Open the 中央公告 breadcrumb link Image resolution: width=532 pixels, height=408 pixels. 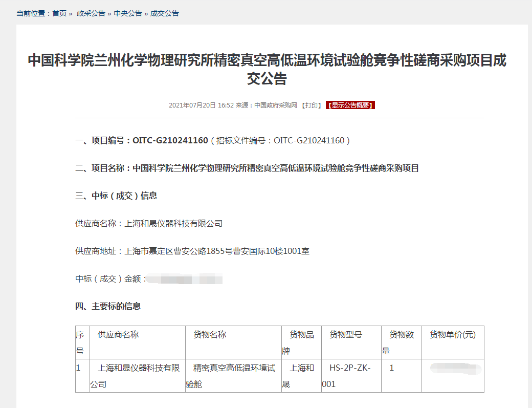click(128, 14)
